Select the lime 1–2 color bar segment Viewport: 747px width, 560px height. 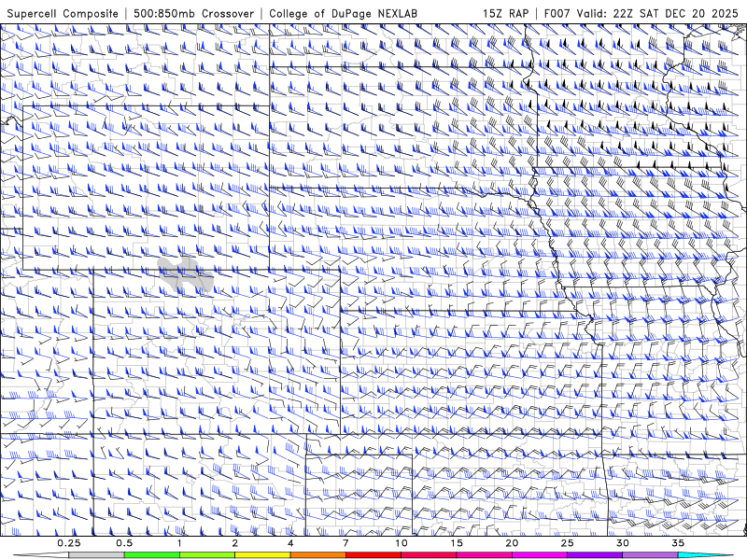(207, 555)
